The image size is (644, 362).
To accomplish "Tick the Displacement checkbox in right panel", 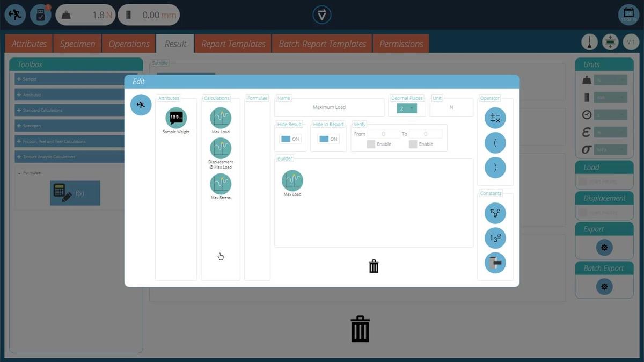I will (582, 213).
